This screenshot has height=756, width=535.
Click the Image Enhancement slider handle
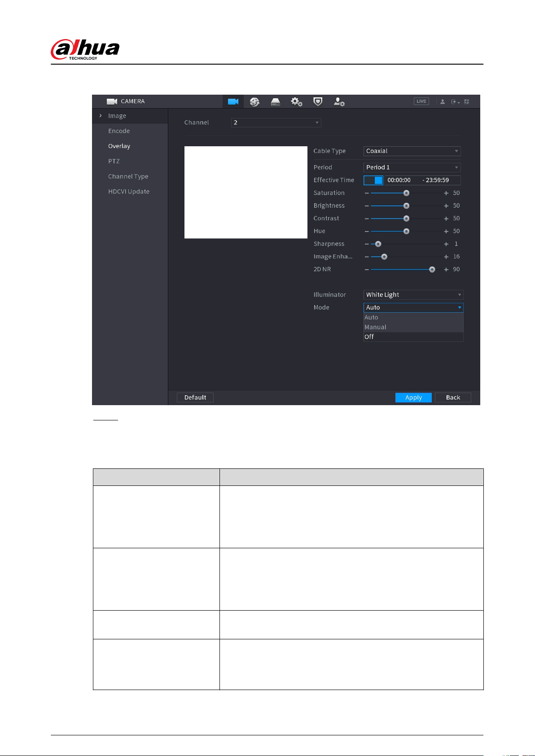(x=384, y=257)
